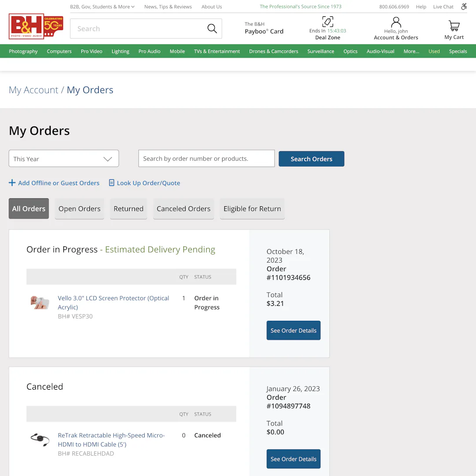This screenshot has width=476, height=476.
Task: Click the account person icon
Action: (396, 22)
